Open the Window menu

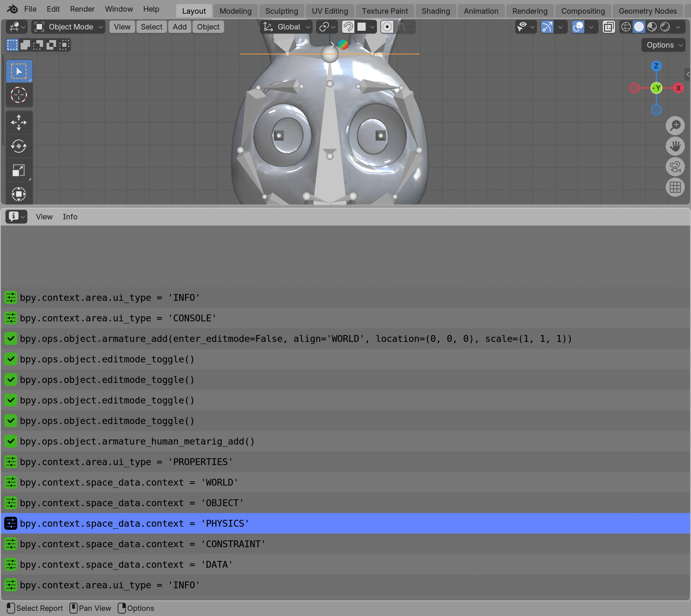pyautogui.click(x=119, y=9)
